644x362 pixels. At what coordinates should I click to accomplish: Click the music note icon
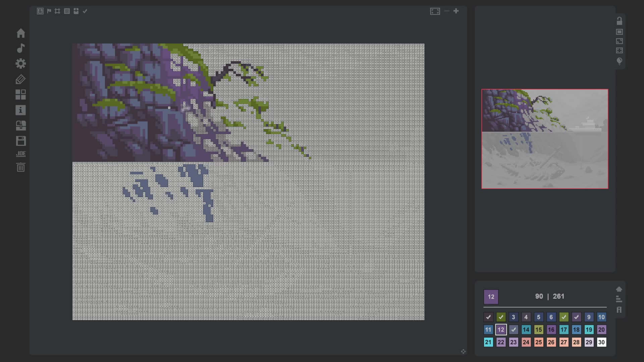point(21,48)
